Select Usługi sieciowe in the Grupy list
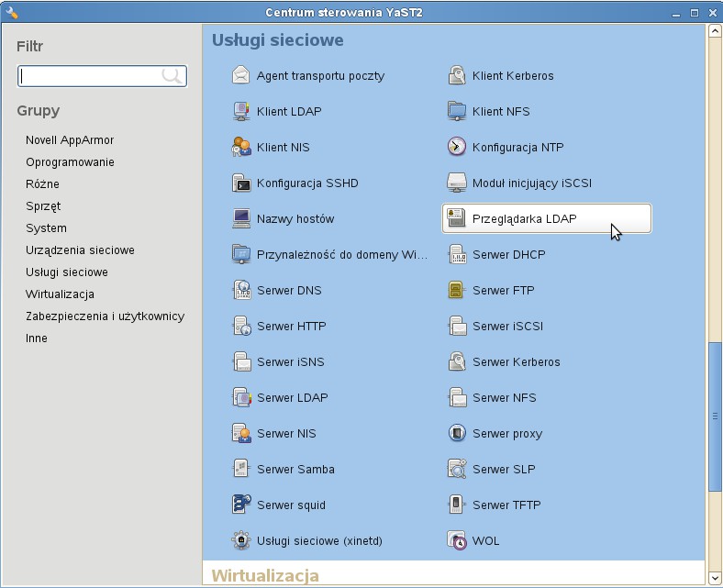 point(67,272)
